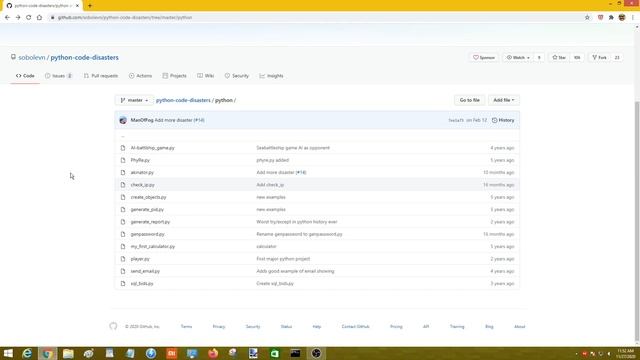The height and width of the screenshot is (360, 640).
Task: Open the create_objects.py file
Action: [149, 197]
